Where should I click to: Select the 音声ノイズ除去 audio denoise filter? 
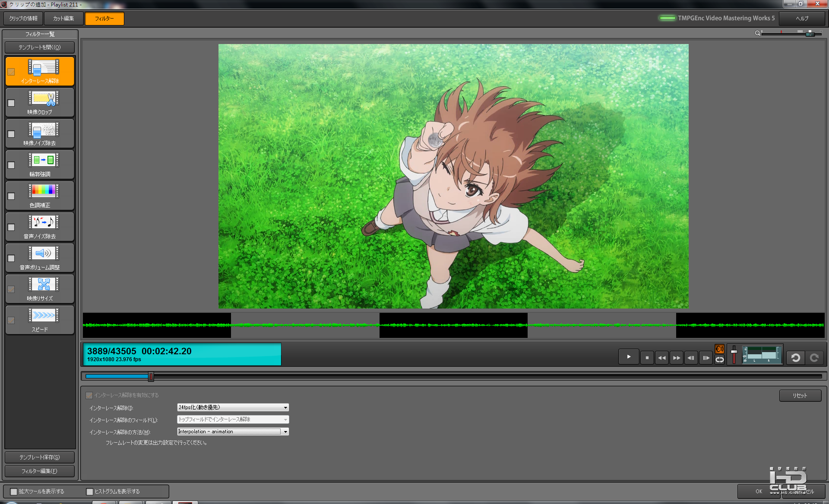click(x=40, y=227)
